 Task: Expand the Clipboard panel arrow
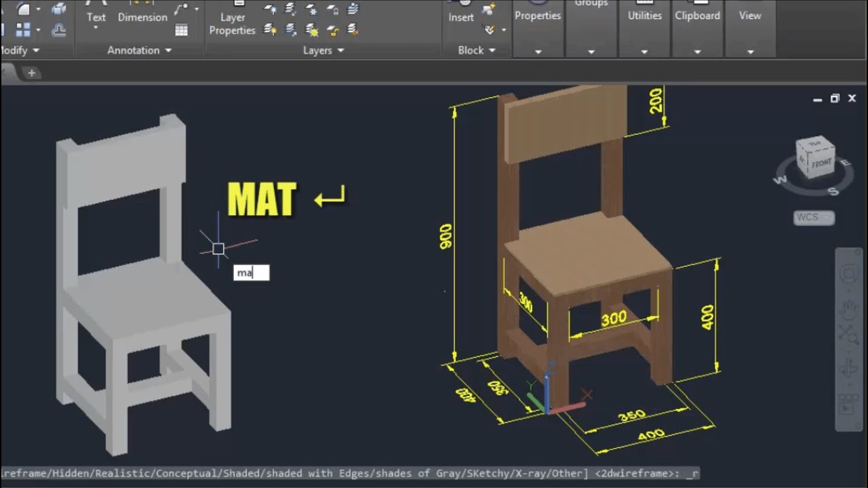(697, 52)
